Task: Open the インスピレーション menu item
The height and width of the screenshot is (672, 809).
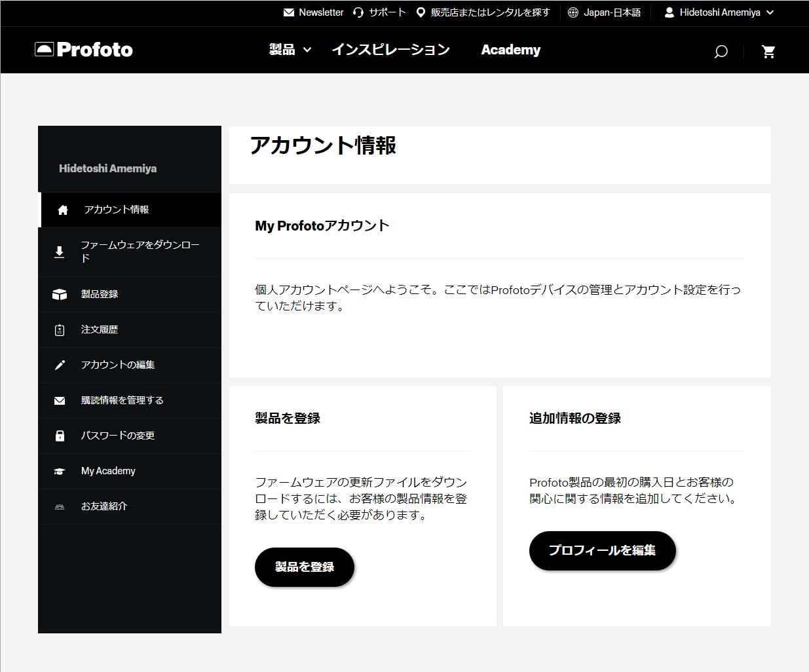Action: pos(391,50)
